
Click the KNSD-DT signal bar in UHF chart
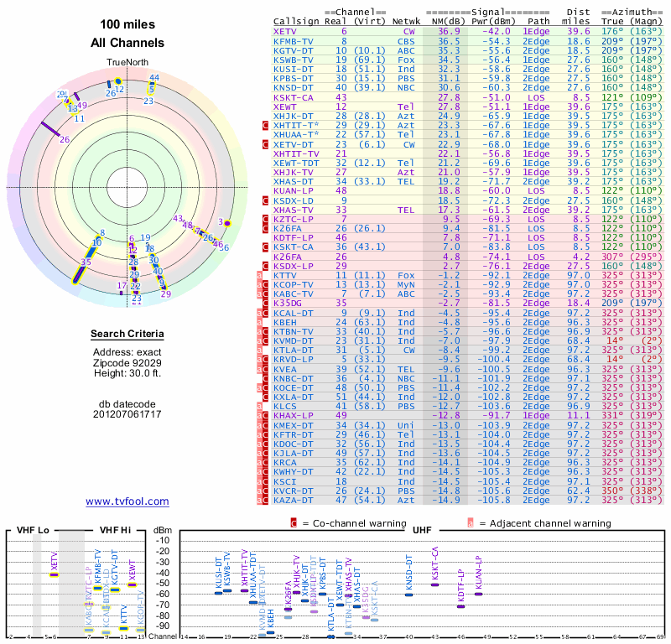tap(409, 595)
